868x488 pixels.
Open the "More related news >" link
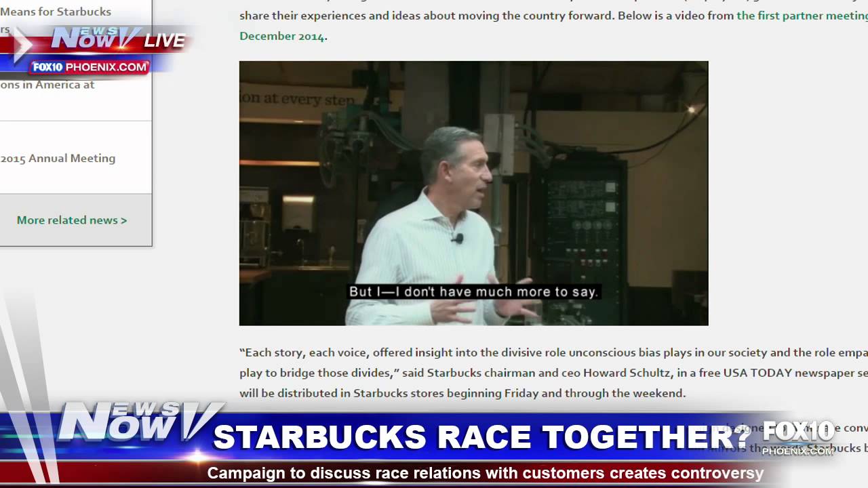click(x=72, y=220)
